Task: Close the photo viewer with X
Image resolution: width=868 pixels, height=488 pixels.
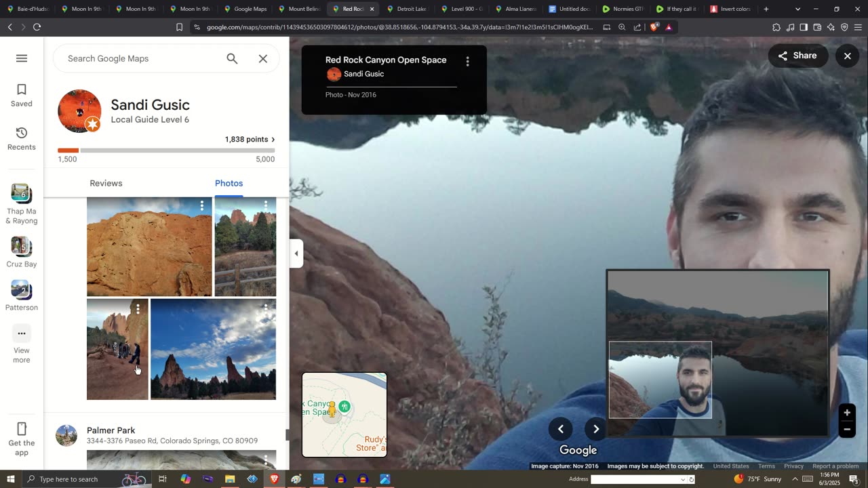Action: point(847,56)
